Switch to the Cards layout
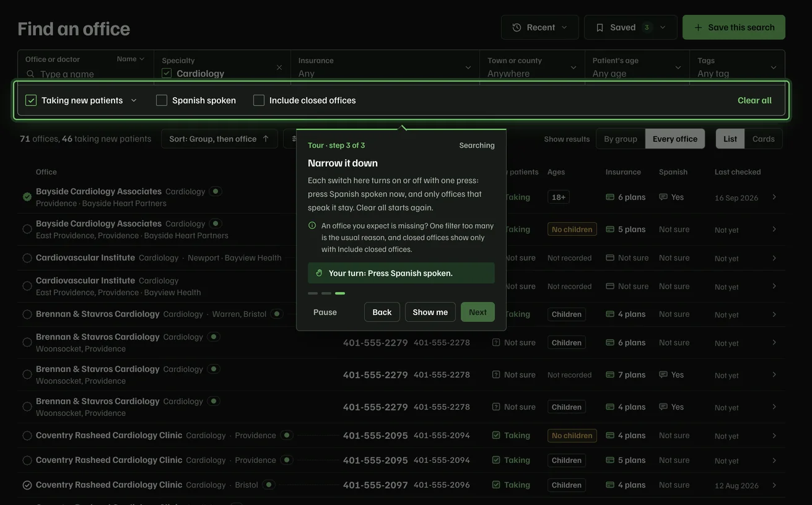The height and width of the screenshot is (505, 812). coord(764,139)
